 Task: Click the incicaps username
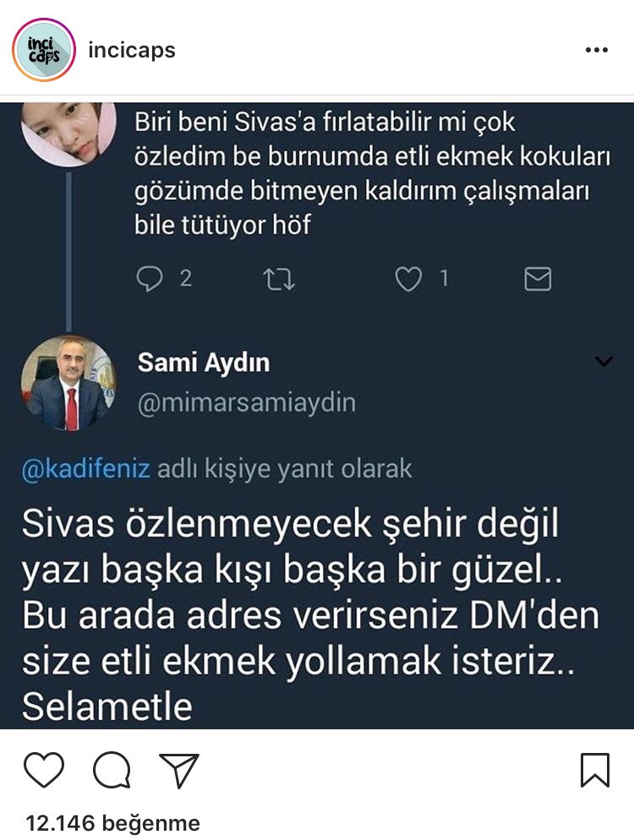click(x=132, y=50)
